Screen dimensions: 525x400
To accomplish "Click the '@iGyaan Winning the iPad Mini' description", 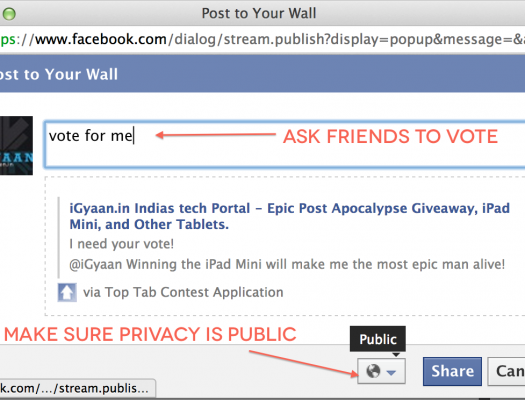I will coord(287,264).
